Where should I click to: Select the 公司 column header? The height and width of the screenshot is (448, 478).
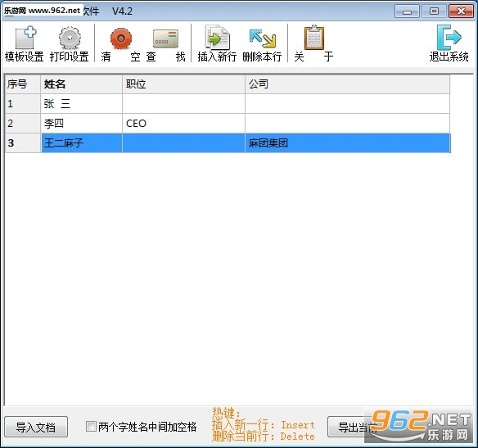tap(348, 84)
